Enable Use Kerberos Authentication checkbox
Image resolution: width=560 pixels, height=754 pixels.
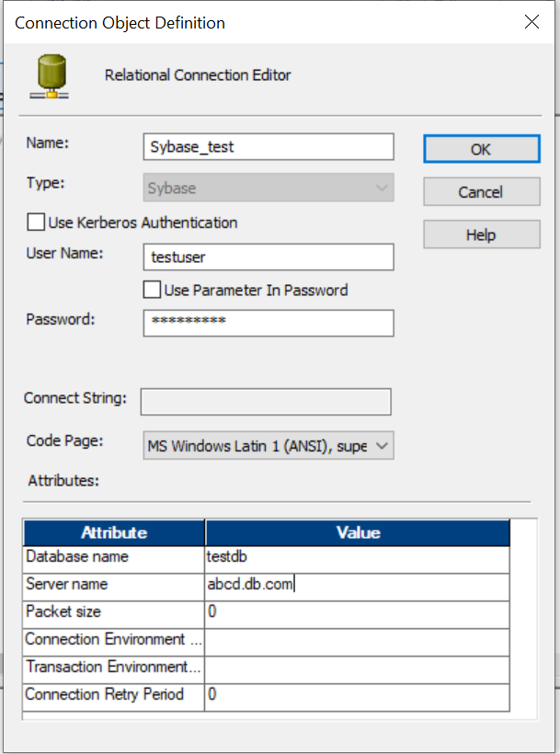pyautogui.click(x=36, y=223)
